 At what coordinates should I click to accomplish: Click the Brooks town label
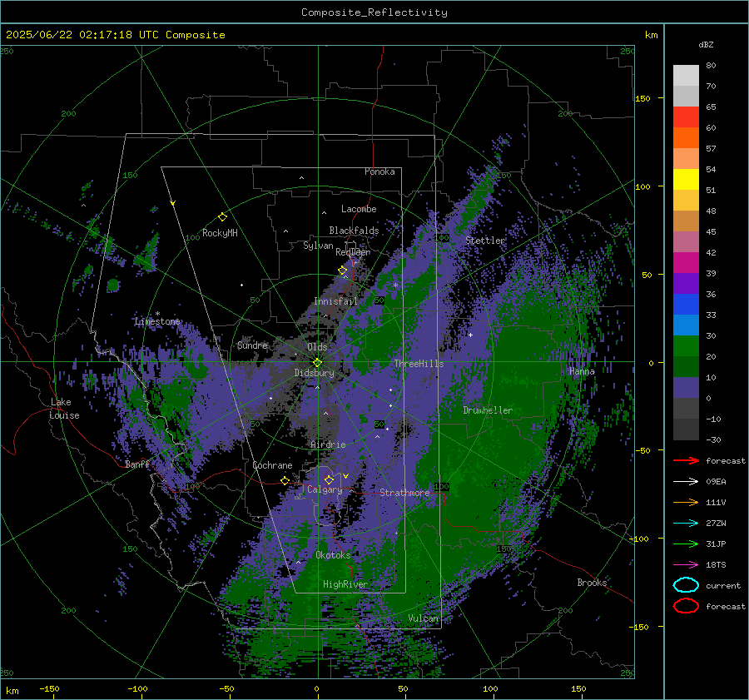[592, 583]
